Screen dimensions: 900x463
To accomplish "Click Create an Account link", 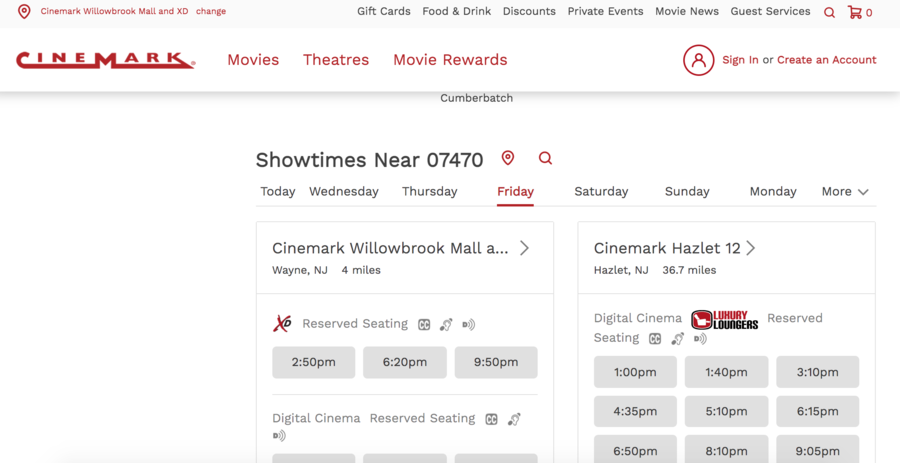I will tap(827, 60).
